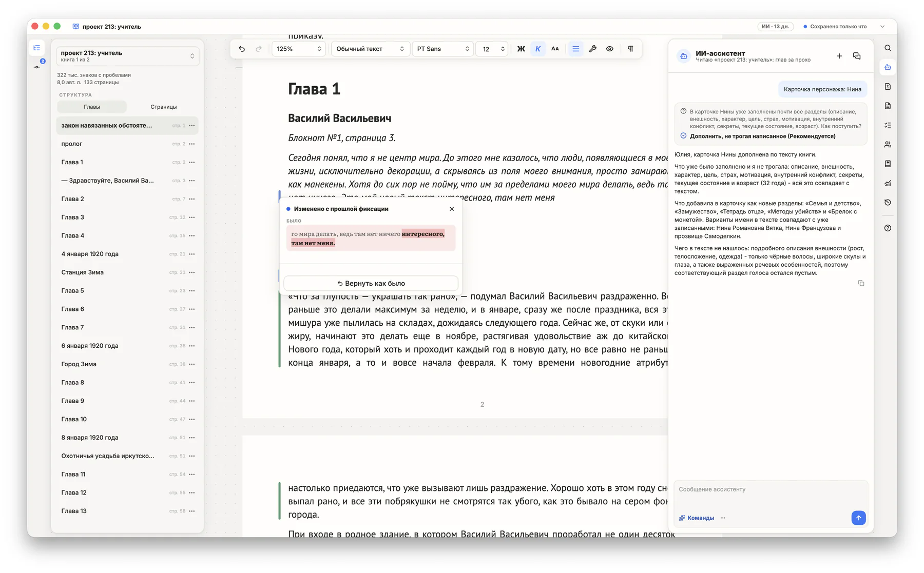The height and width of the screenshot is (573, 924).
Task: Click the 'Карточка персонажа: Нина' message bubble
Action: pos(822,89)
